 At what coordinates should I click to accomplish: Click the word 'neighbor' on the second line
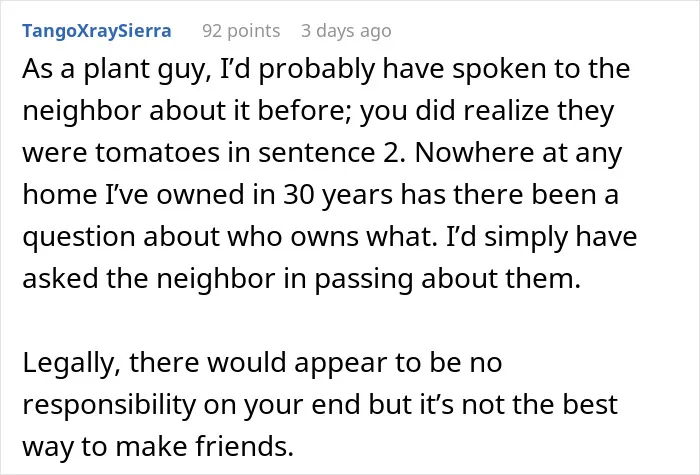tap(82, 112)
